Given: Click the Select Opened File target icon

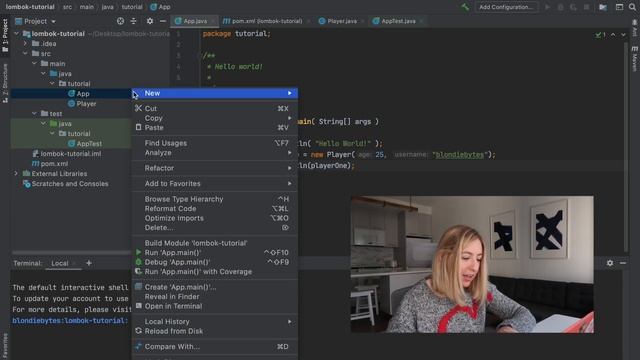Looking at the screenshot, I should click(x=120, y=21).
